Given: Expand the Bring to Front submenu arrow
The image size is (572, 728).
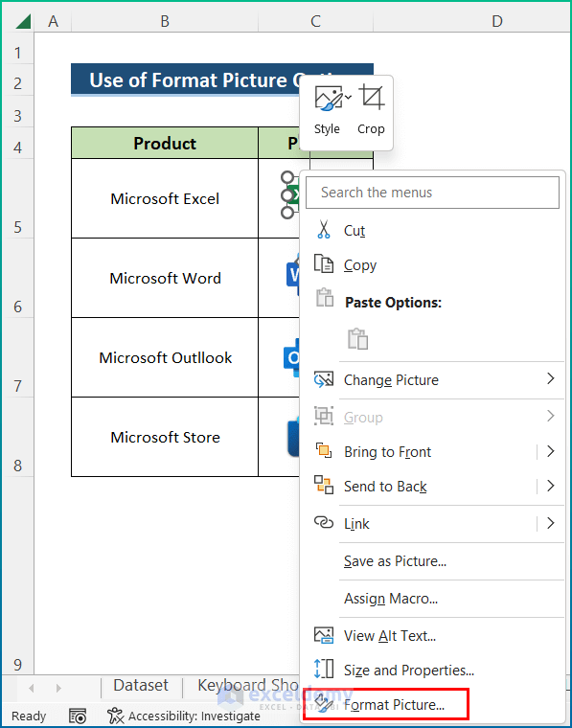Looking at the screenshot, I should [551, 451].
